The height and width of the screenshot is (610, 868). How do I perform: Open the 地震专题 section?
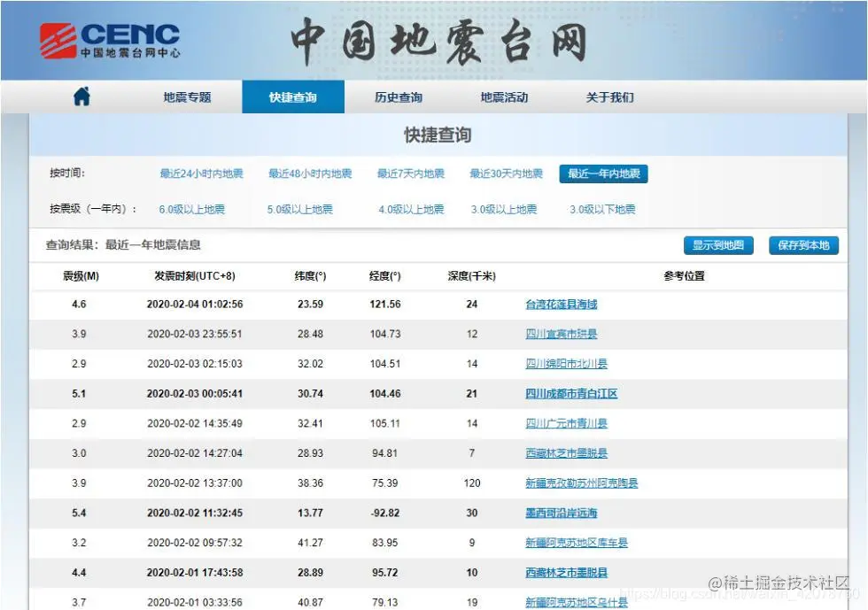pos(186,97)
